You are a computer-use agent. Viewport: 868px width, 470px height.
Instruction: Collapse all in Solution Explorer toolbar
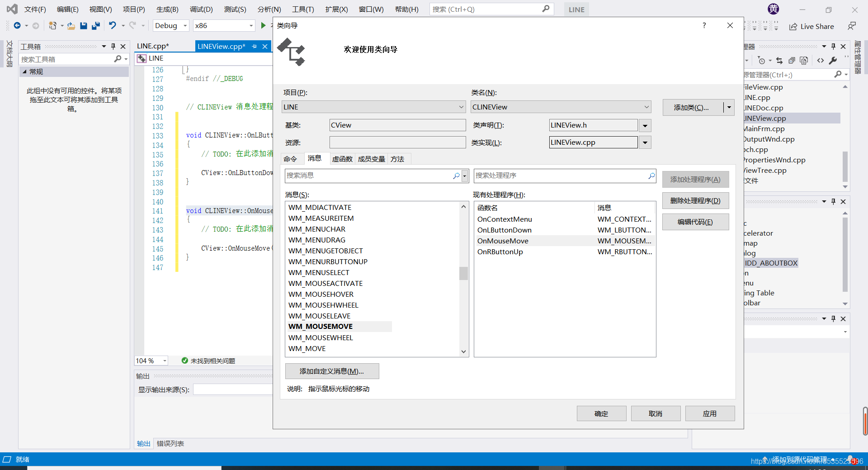coord(792,61)
